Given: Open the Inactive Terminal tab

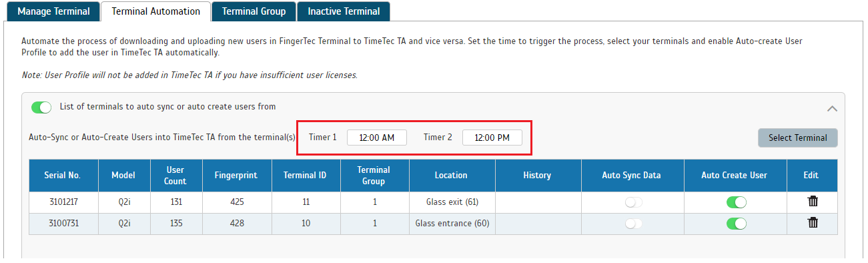Looking at the screenshot, I should 344,11.
